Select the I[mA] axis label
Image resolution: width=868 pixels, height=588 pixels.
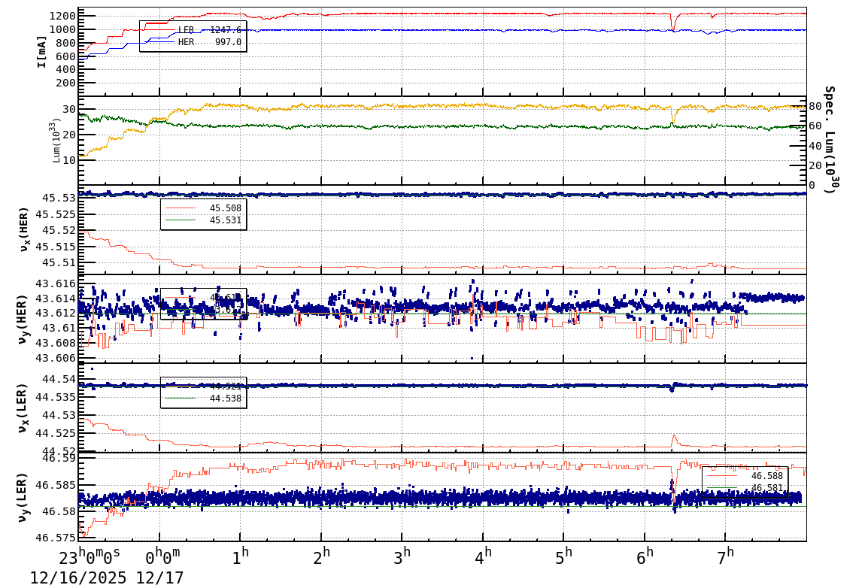pyautogui.click(x=41, y=53)
